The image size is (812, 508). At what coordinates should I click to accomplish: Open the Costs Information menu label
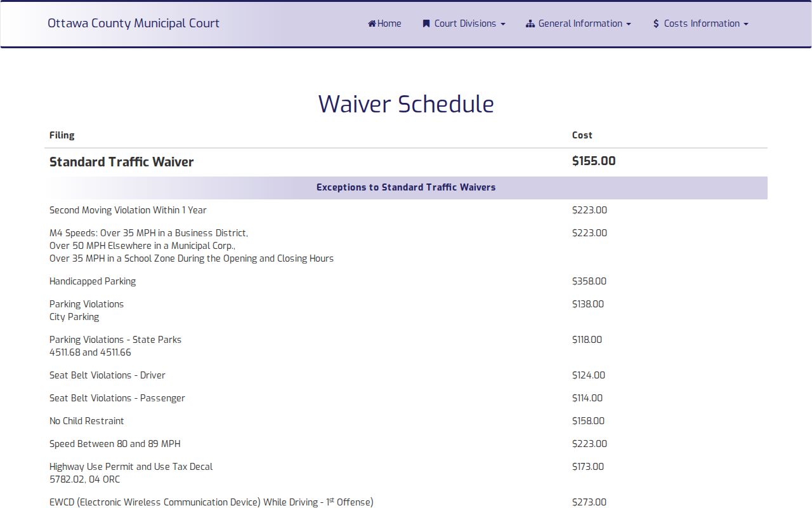[x=702, y=23]
